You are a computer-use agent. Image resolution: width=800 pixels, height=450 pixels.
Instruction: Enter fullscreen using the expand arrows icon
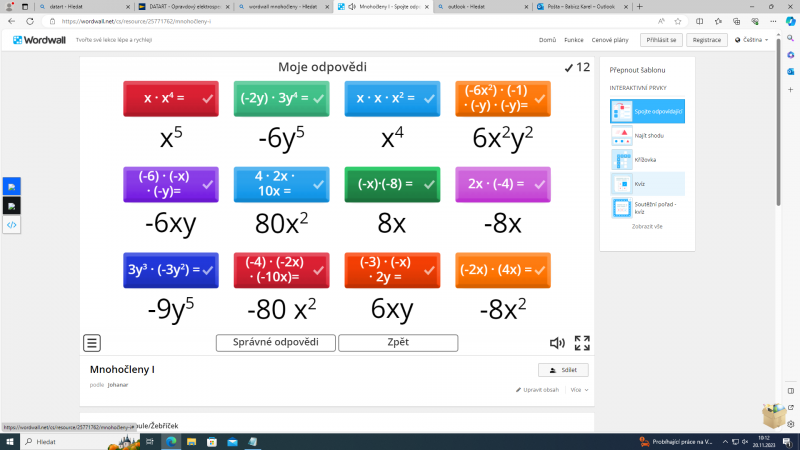[582, 343]
